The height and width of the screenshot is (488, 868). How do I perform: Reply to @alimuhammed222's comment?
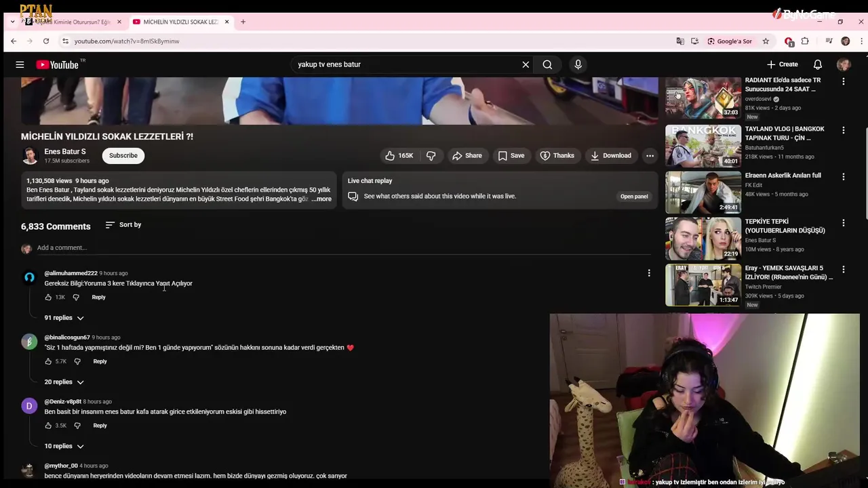tap(98, 298)
